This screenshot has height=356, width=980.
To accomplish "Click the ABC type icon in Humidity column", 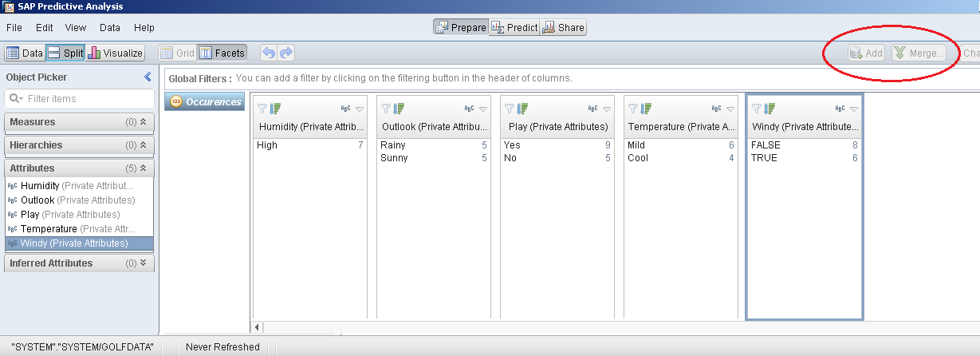I will click(346, 109).
